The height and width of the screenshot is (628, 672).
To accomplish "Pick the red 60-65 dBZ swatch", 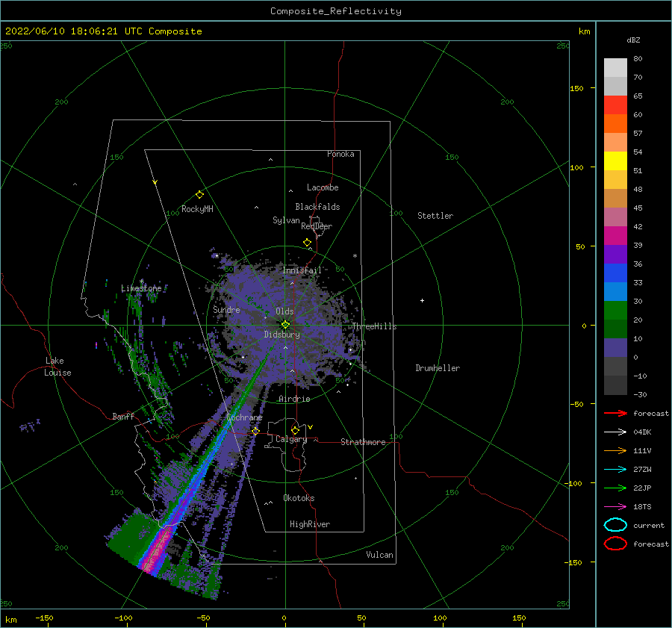I will point(615,105).
